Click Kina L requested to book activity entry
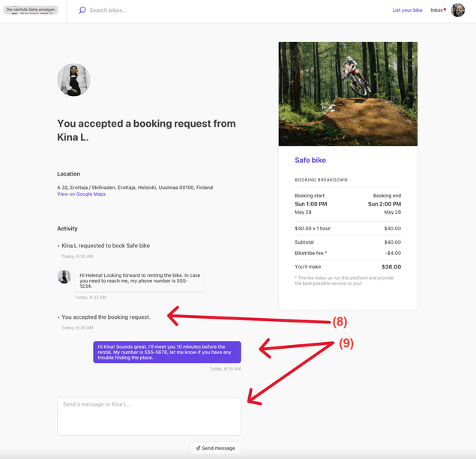The width and height of the screenshot is (476, 459). tap(106, 246)
